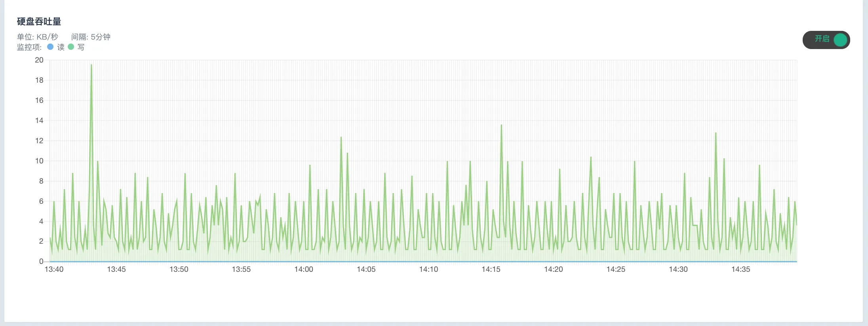868x326 pixels.
Task: Click the 13:45 x-axis label
Action: [116, 269]
